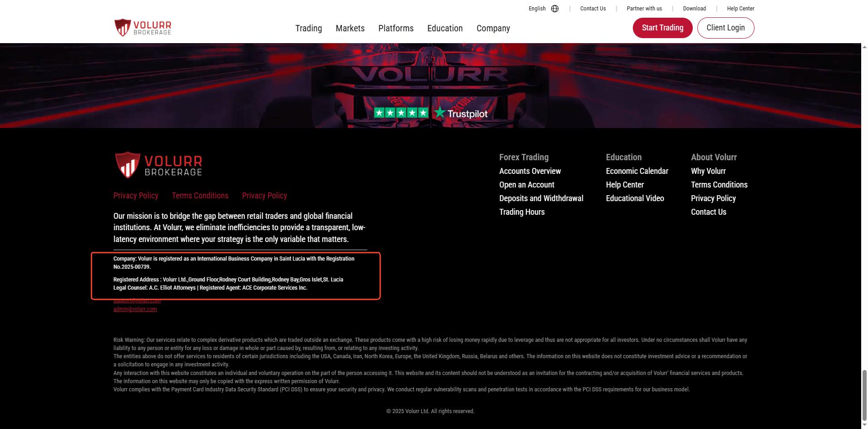Click the Why Volurr link
Screen dimensions: 868x429
click(708, 171)
